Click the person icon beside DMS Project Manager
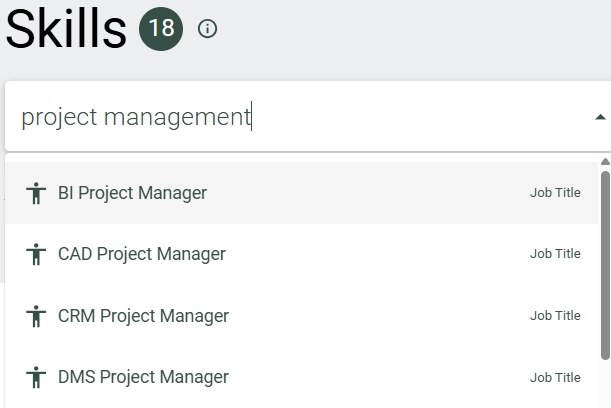 tap(36, 377)
